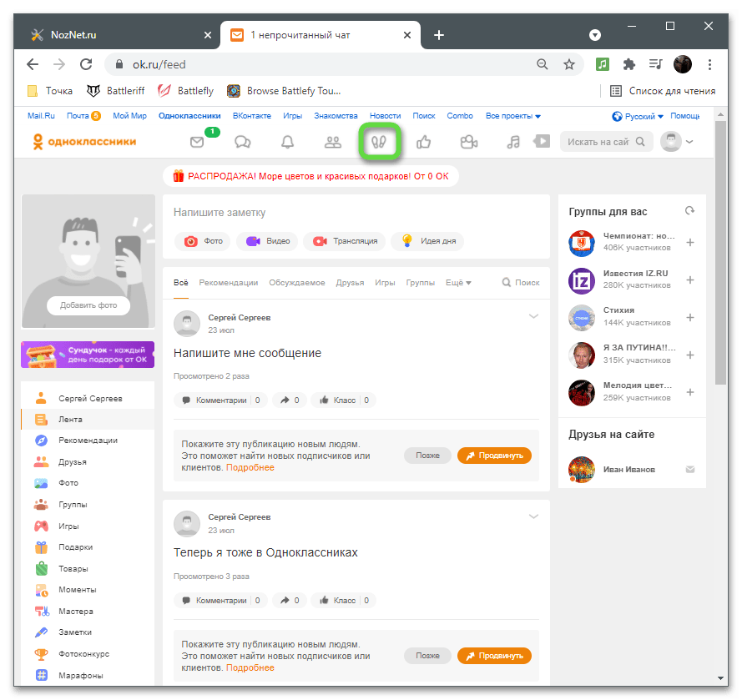
Task: Click Продвинуть on first post
Action: [x=494, y=456]
